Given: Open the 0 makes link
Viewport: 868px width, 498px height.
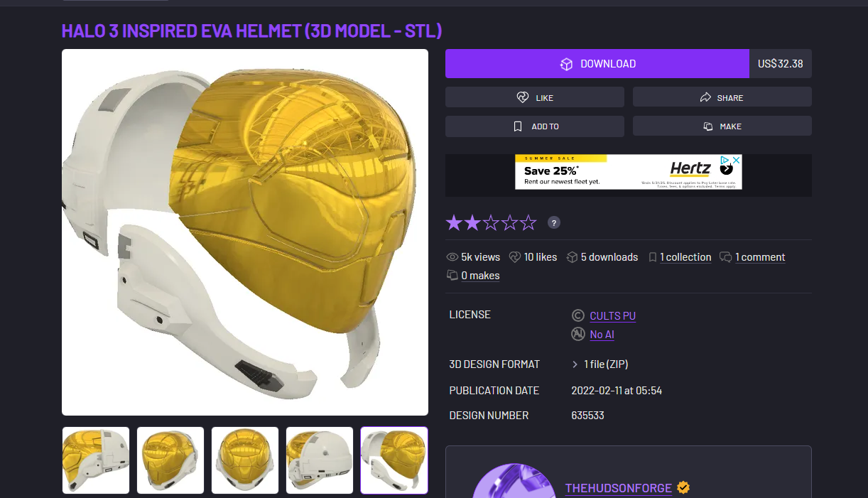Looking at the screenshot, I should [480, 276].
